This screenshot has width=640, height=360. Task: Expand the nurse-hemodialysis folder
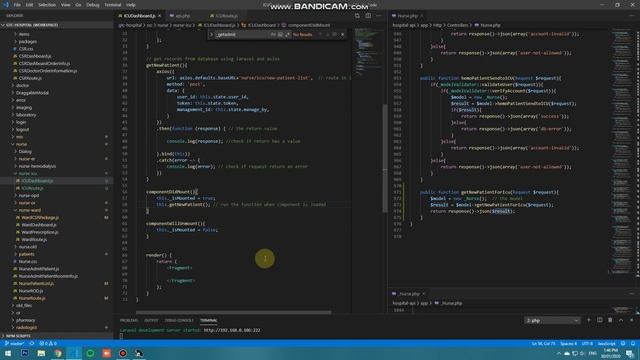37,167
